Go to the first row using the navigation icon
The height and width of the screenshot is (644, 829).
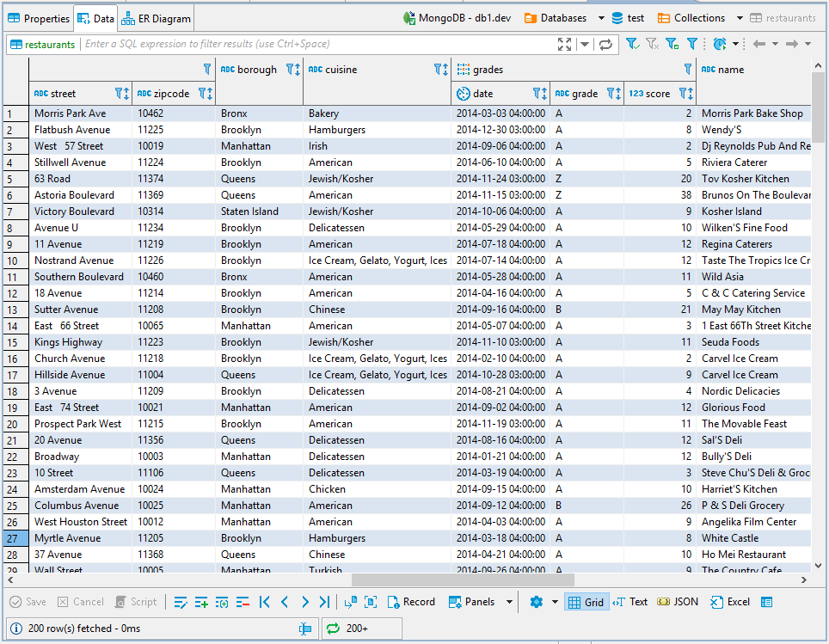click(x=265, y=602)
